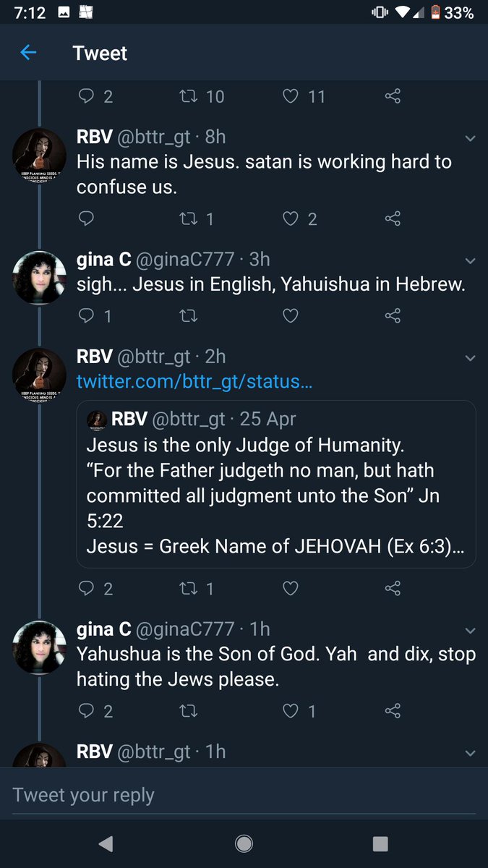Viewport: 488px width, 868px height.
Task: Tap the back arrow next to Tweet
Action: pyautogui.click(x=28, y=53)
